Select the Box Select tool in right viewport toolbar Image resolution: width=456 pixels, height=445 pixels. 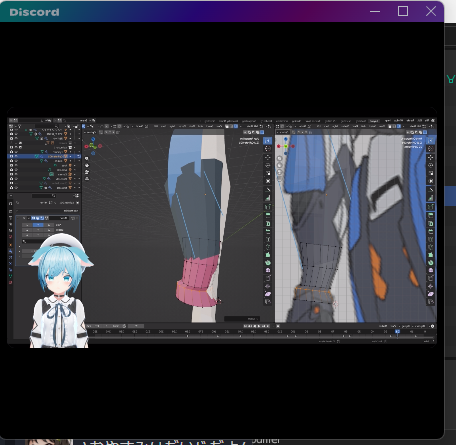click(x=431, y=141)
